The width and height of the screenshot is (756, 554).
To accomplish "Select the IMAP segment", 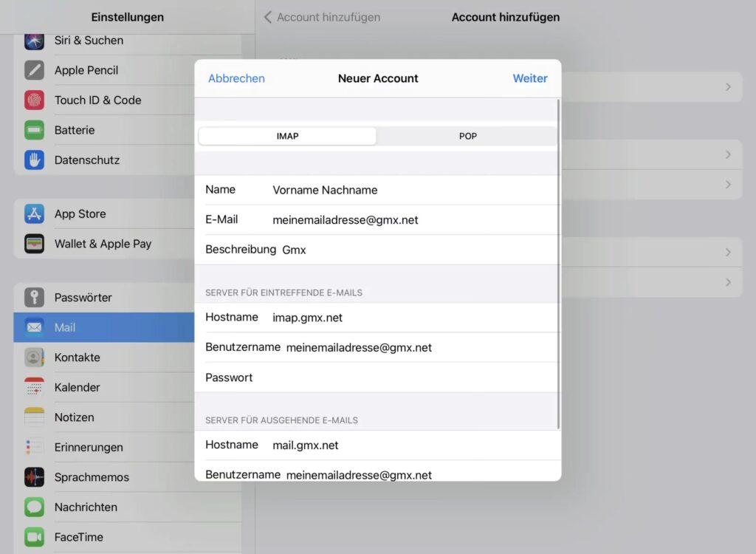I will (x=287, y=137).
